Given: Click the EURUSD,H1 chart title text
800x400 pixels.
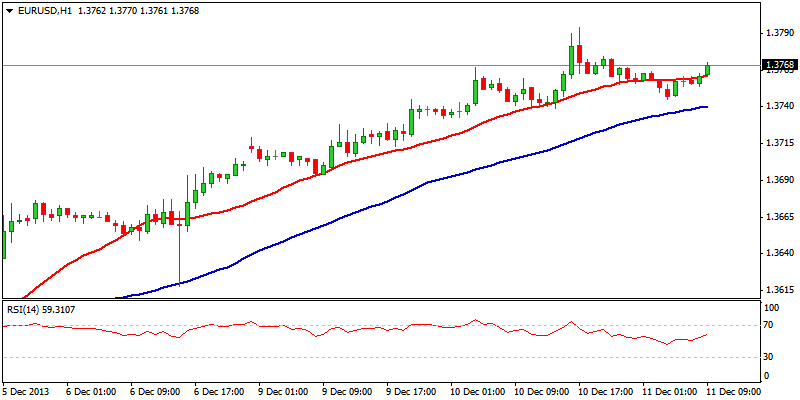Looking at the screenshot, I should click(44, 10).
